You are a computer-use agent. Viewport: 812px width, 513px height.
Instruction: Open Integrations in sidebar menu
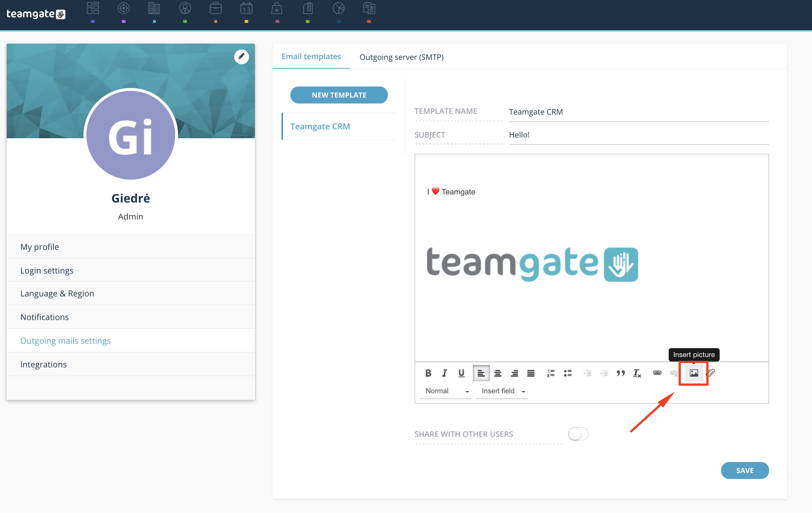coord(131,364)
